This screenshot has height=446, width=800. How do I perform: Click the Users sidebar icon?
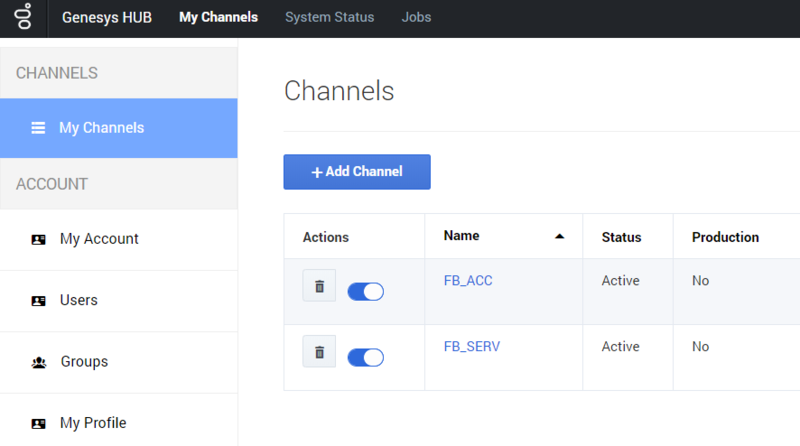click(38, 301)
